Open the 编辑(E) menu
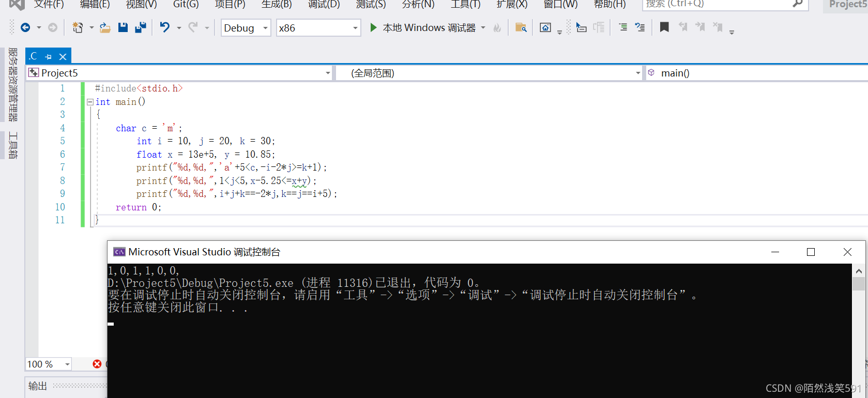Viewport: 868px width, 398px height. 95,4
